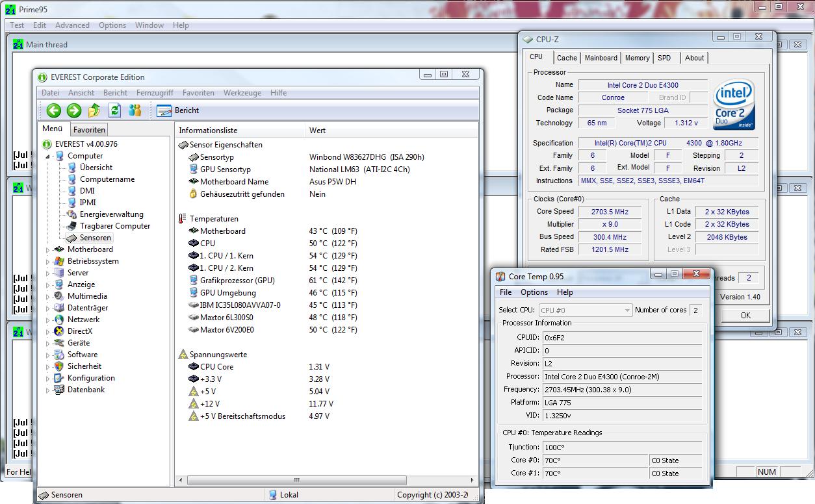
Task: Click the CPU-Z title bar icon
Action: click(x=529, y=40)
